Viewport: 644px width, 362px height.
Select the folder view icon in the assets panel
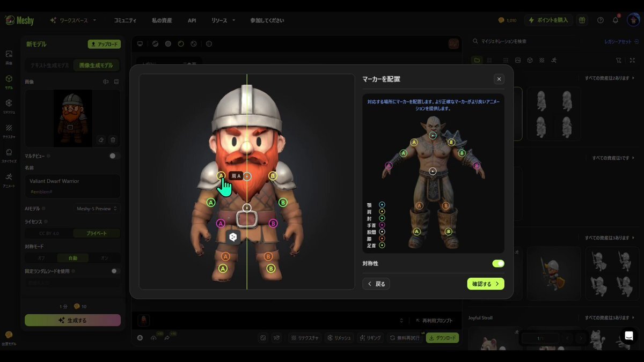(477, 60)
